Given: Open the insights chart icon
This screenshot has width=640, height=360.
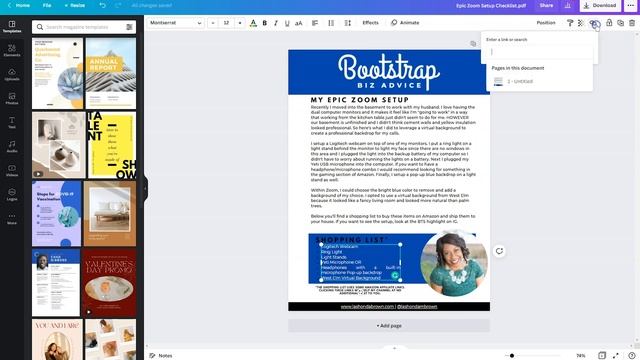Looking at the screenshot, I should click(x=567, y=6).
